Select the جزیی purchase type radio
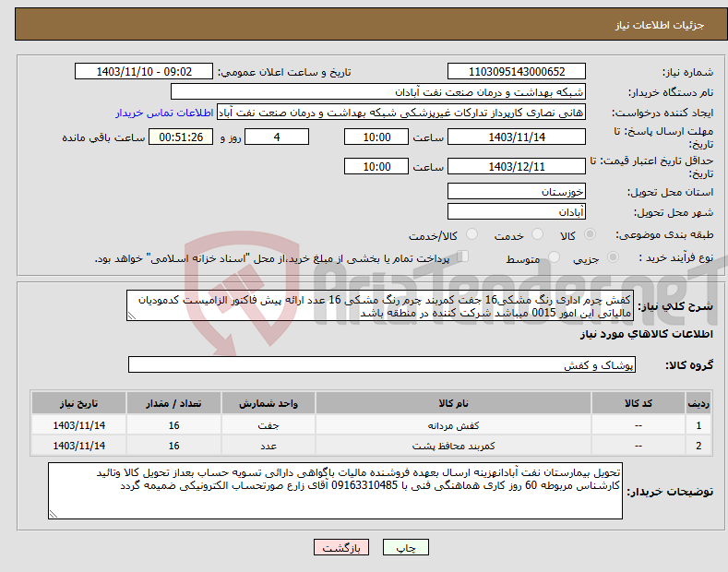 tap(613, 256)
